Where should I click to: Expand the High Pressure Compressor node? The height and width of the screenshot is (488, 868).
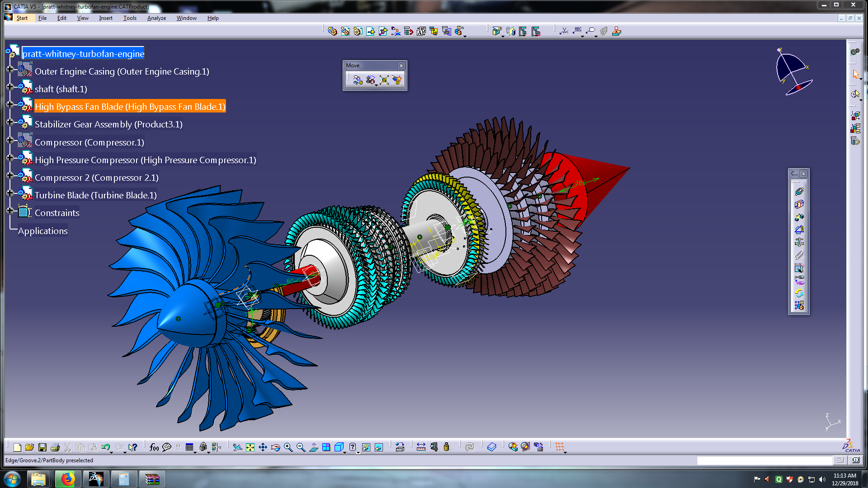[9, 158]
